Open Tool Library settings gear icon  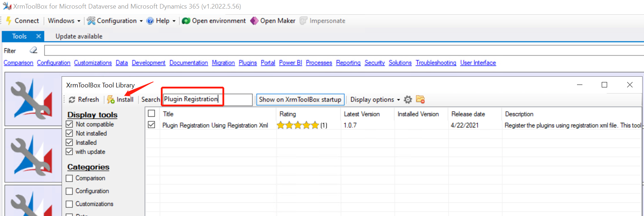click(408, 100)
